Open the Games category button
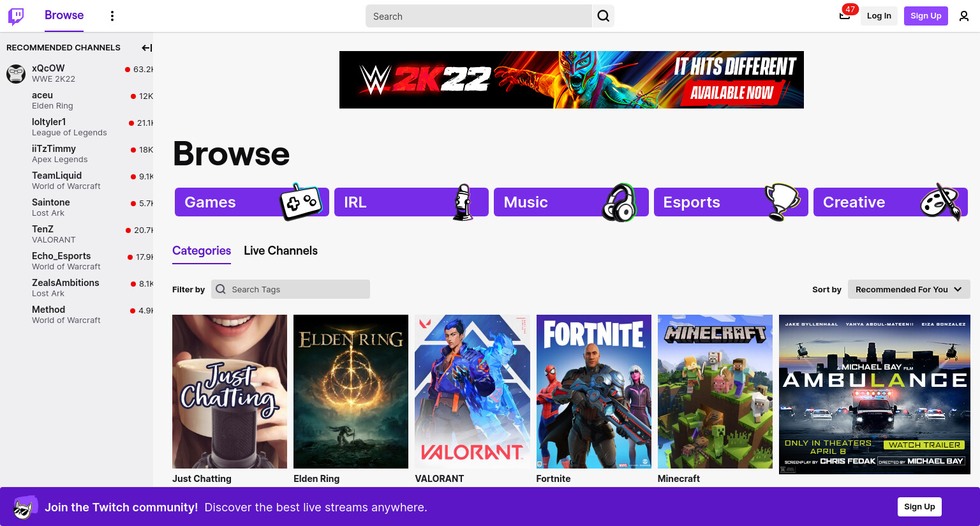 point(252,202)
